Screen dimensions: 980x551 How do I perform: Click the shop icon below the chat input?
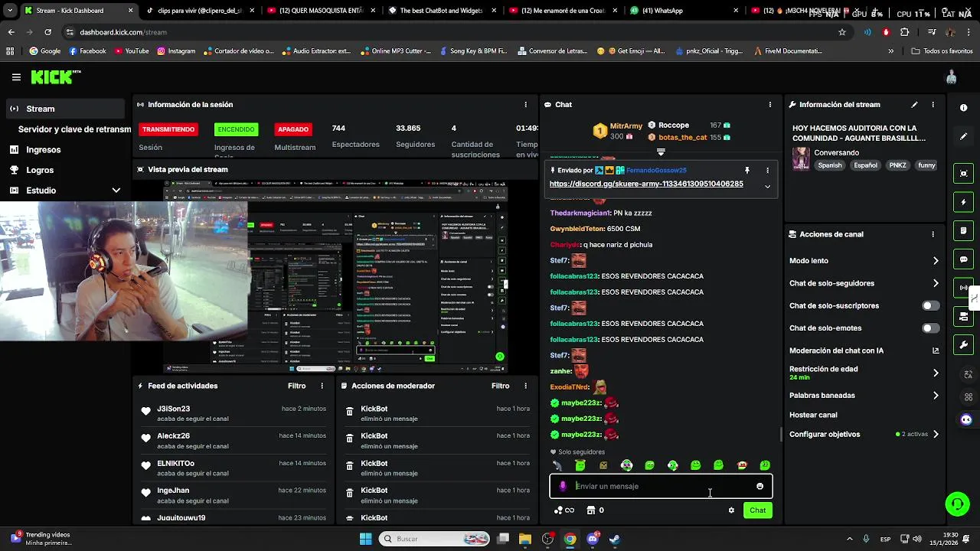(591, 510)
